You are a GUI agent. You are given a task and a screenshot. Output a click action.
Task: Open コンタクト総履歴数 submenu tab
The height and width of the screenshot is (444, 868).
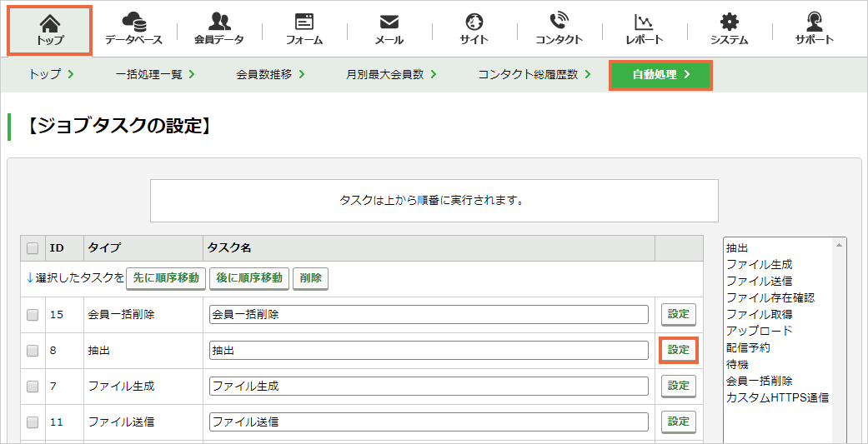(x=534, y=74)
